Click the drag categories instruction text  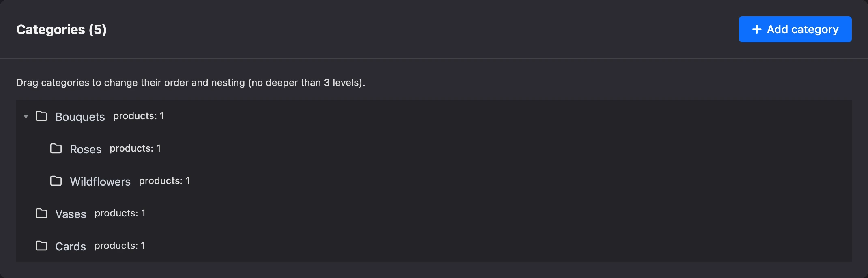191,83
